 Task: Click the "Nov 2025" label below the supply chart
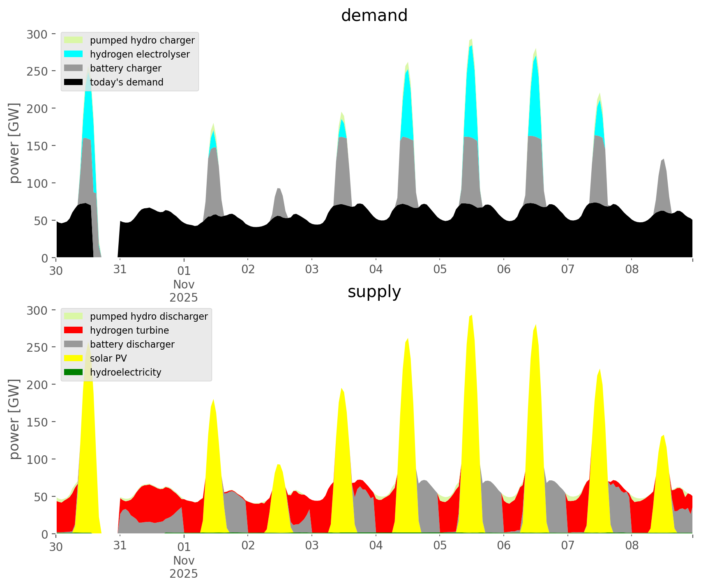click(x=184, y=567)
